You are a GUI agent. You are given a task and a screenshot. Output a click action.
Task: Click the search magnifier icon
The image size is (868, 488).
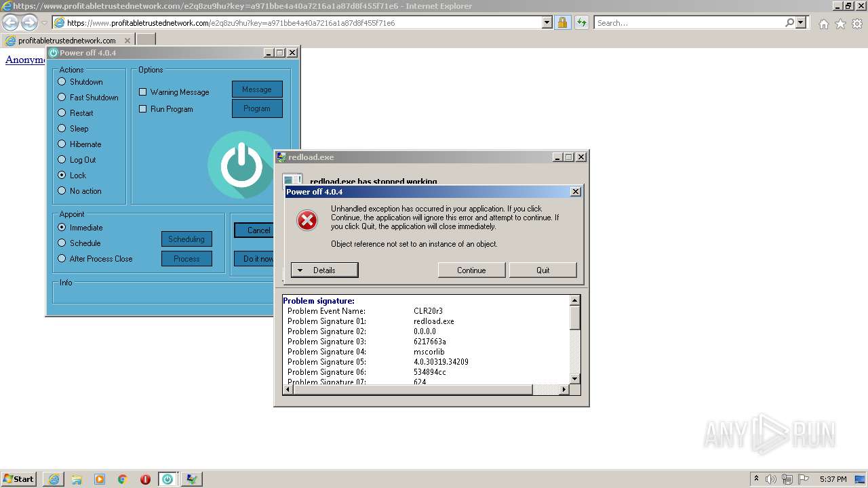pos(789,22)
